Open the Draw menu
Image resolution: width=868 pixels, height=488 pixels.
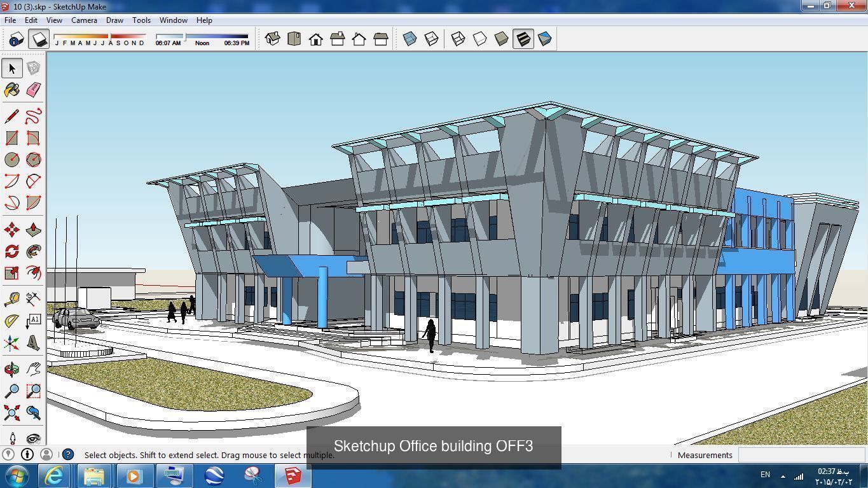coord(114,20)
